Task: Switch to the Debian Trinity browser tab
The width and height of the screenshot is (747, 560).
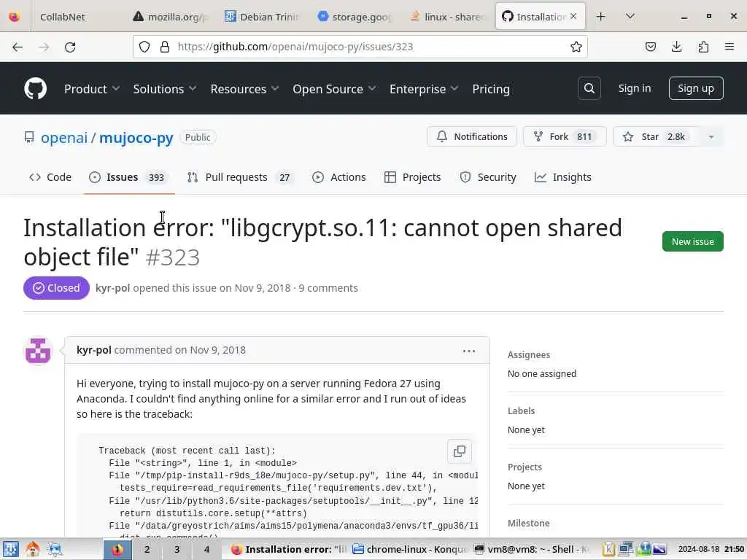Action: point(263,17)
